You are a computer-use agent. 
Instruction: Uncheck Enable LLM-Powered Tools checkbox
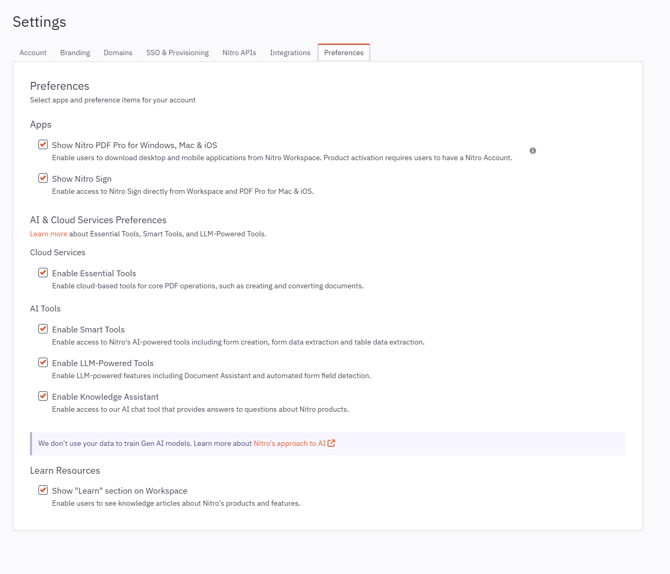[x=43, y=363]
